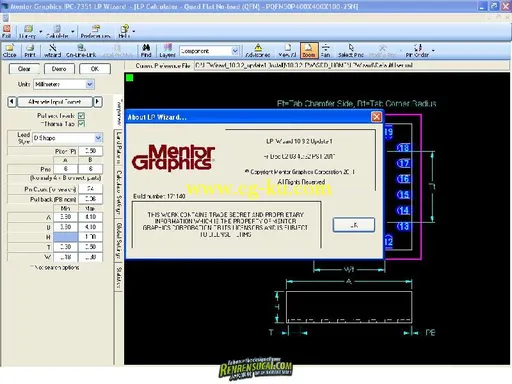The height and width of the screenshot is (384, 512).
Task: Click the Current Preference File path field
Action: (x=351, y=65)
